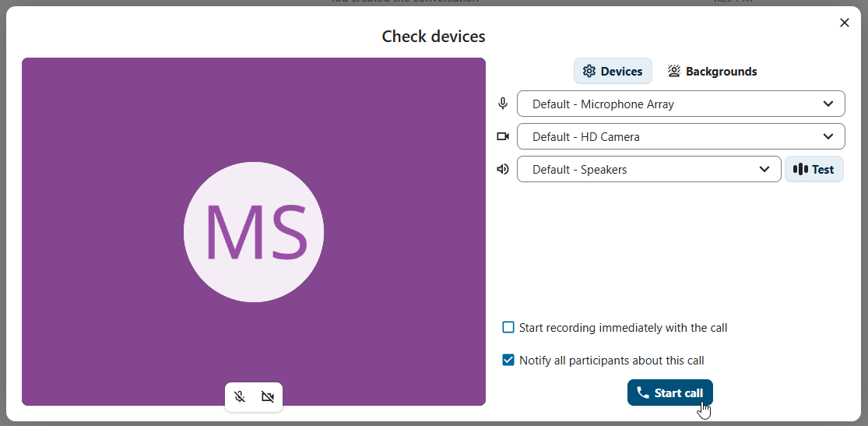Click the 'Notify all participants about this call' label
The width and height of the screenshot is (868, 426).
[611, 360]
